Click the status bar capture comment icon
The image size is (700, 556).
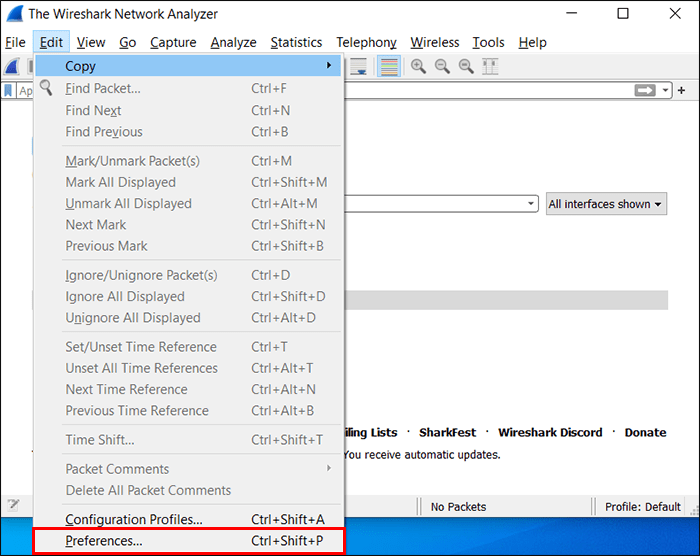[13, 505]
